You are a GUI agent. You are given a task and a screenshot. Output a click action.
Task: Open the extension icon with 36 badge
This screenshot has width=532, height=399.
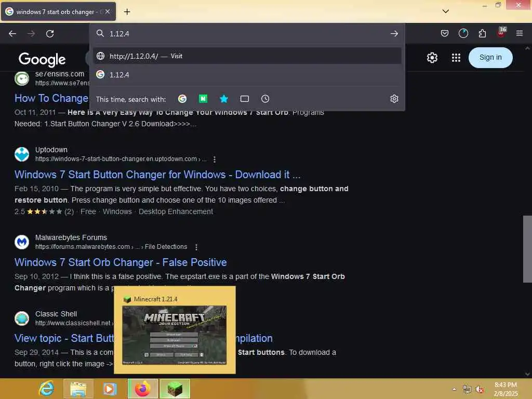pos(501,32)
